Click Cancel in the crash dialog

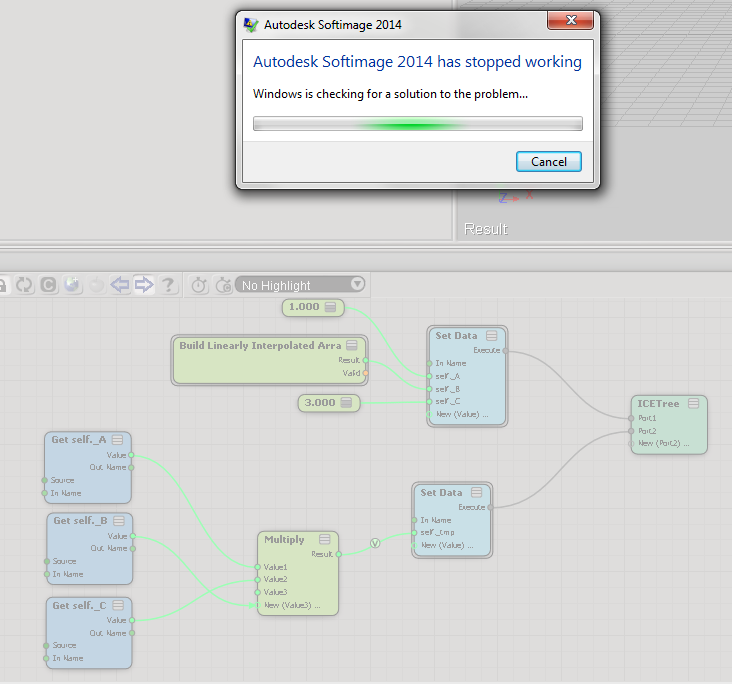tap(548, 161)
